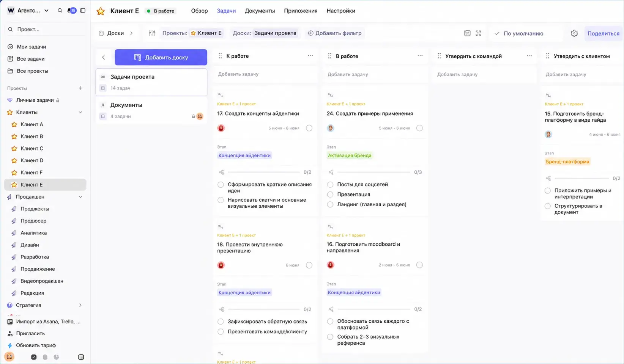Screen dimensions: 624x364
Task: Open the Агентс... workspace dropdown
Action: 28,11
